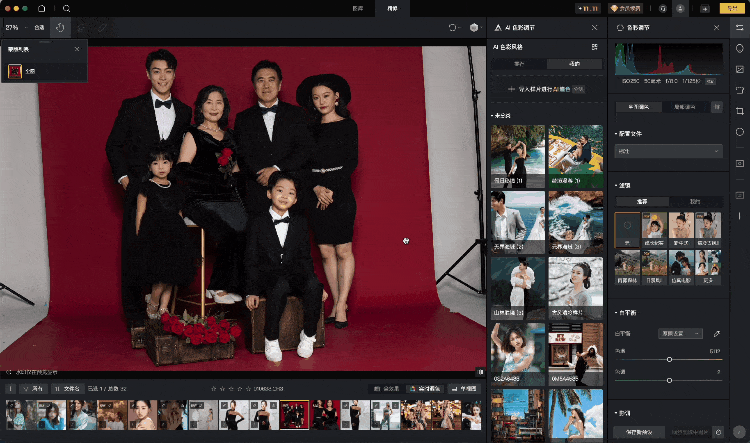Image resolution: width=750 pixels, height=443 pixels.
Task: Open the profile preset dropdown
Action: 668,151
